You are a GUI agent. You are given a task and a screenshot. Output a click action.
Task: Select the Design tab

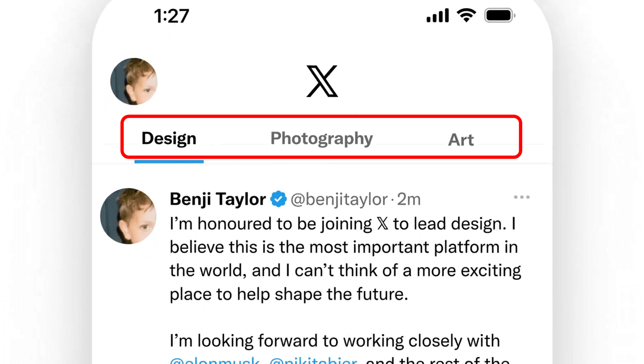tap(169, 138)
